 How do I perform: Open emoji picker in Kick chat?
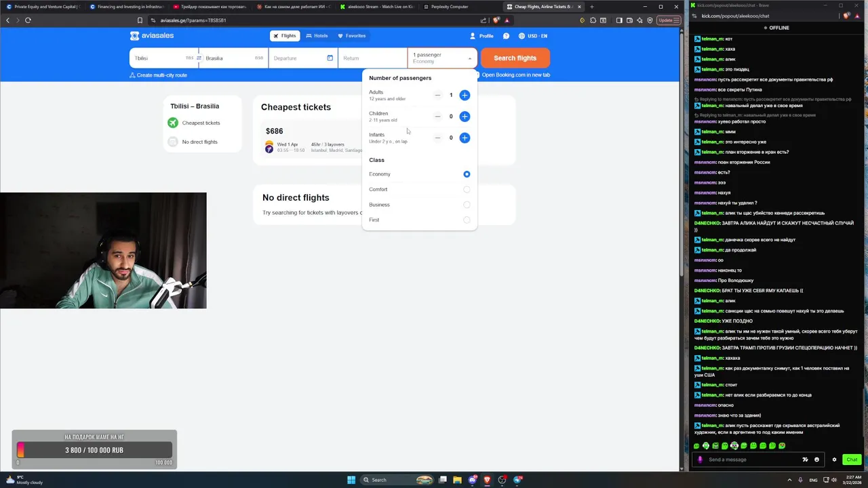[816, 460]
